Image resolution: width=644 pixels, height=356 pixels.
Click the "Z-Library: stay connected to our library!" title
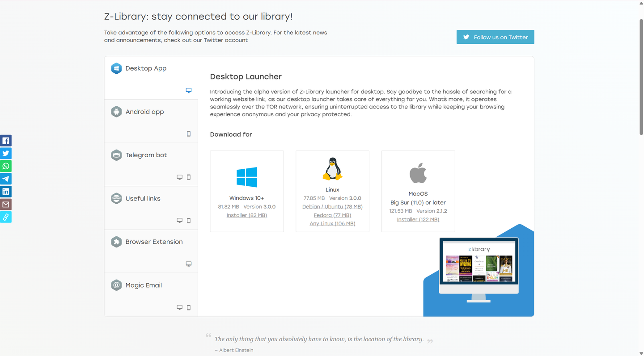pos(199,17)
